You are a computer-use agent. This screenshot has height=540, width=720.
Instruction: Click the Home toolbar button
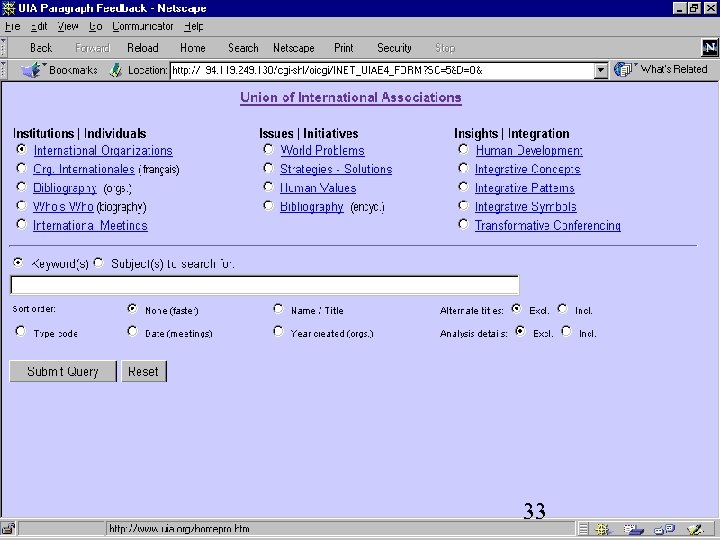[x=192, y=48]
